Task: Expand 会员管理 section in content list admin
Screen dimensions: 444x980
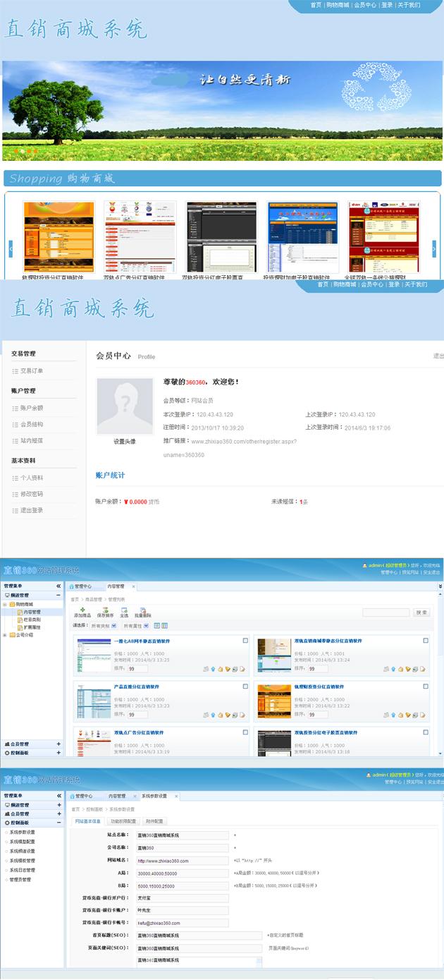Action: pos(58,744)
